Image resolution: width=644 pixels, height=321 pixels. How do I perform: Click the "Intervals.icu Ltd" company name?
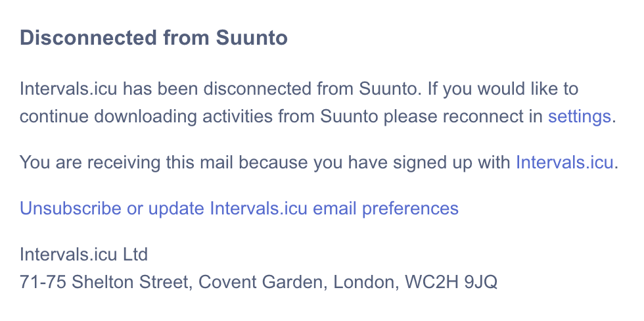pos(84,254)
